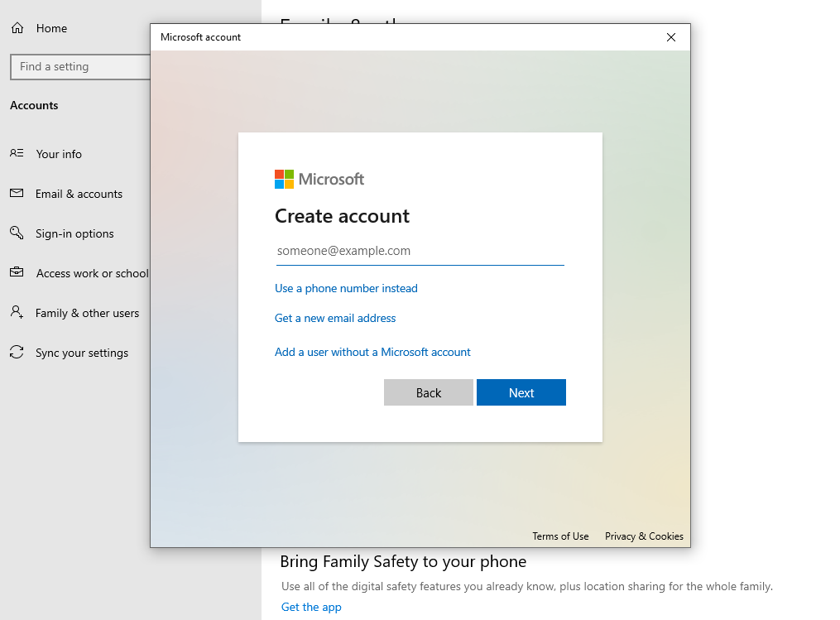Select Add a user without a Microsoft account
This screenshot has height=620, width=840.
373,352
